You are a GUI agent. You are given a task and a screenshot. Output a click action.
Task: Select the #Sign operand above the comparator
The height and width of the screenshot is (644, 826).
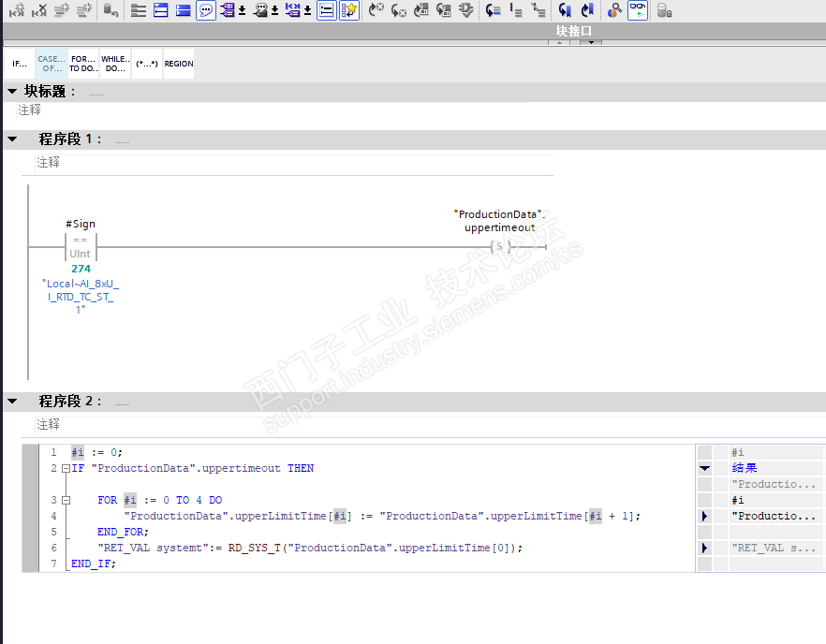click(81, 224)
